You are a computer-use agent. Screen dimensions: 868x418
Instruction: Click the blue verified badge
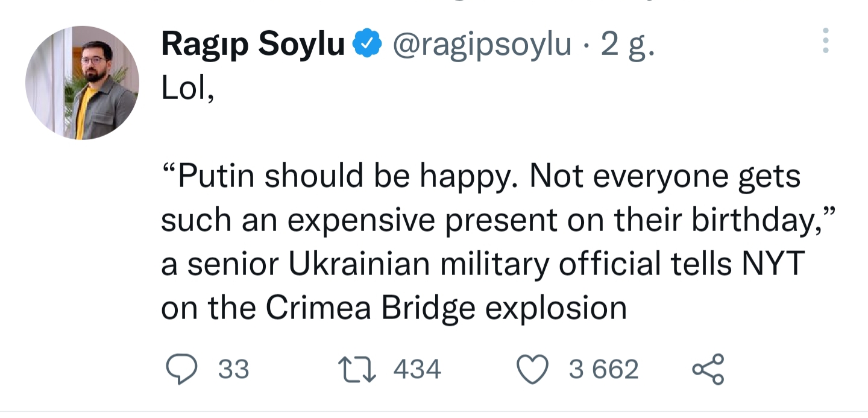(367, 44)
